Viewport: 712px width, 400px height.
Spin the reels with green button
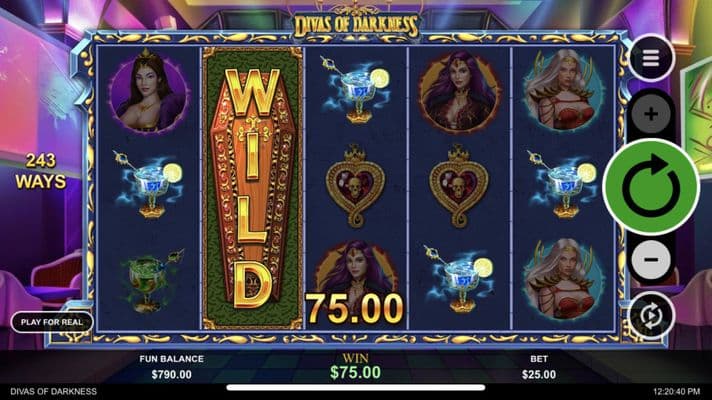click(x=651, y=187)
